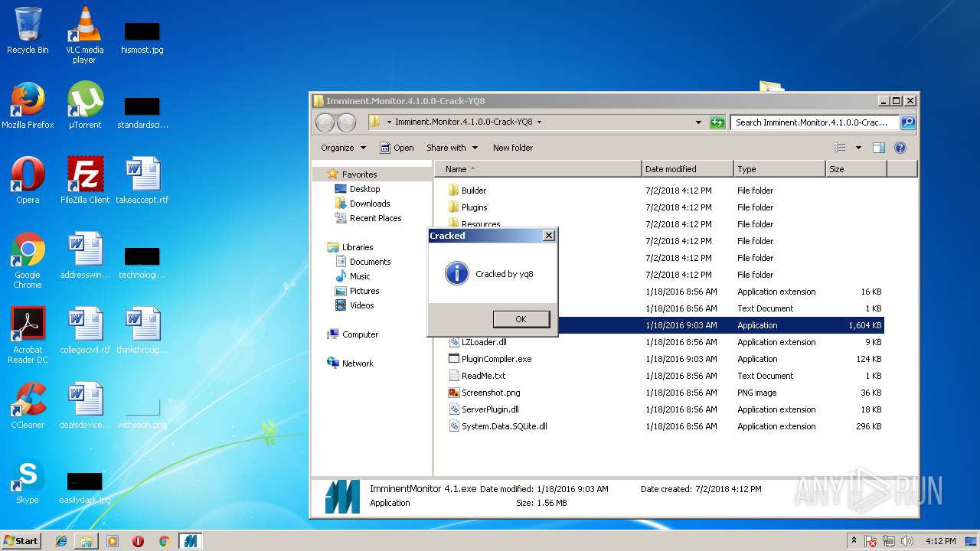Open the CCleaner desktop shortcut
Screen dimensions: 980x551
tap(28, 406)
